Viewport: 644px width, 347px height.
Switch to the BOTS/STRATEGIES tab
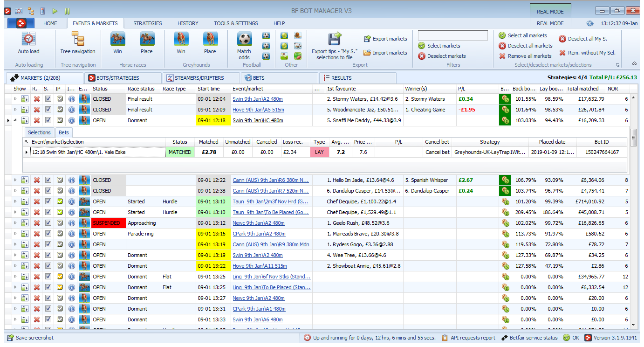[123, 78]
